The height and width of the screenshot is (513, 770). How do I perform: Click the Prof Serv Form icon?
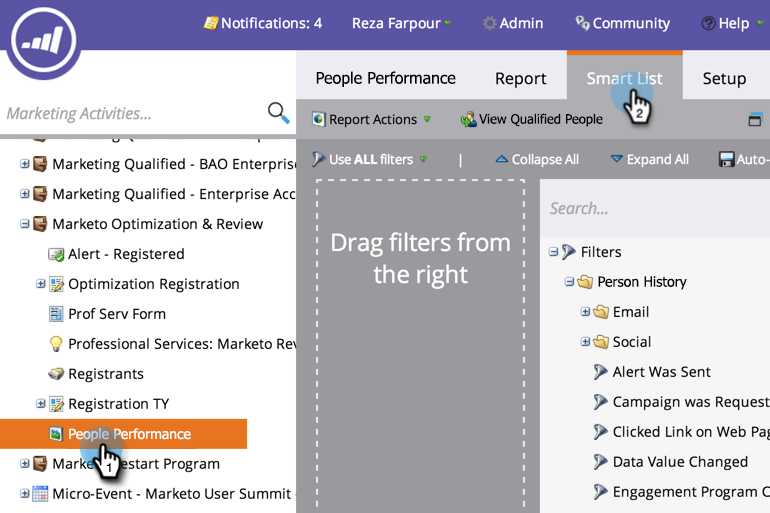[x=57, y=314]
